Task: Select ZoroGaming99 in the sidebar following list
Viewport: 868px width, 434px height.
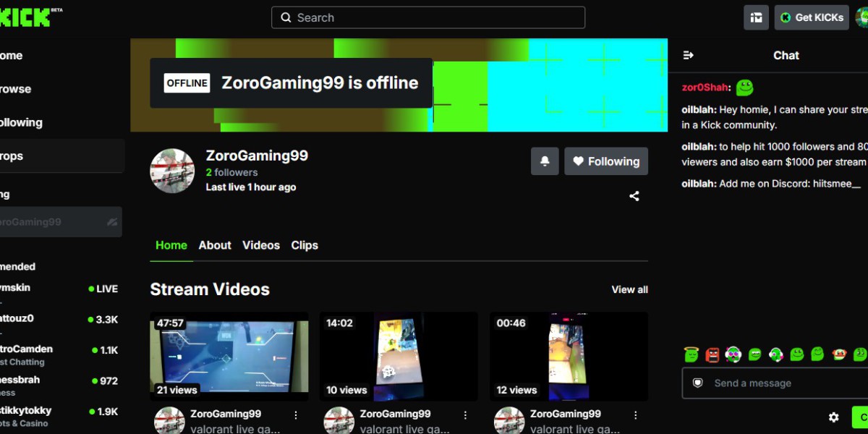Action: tap(61, 222)
